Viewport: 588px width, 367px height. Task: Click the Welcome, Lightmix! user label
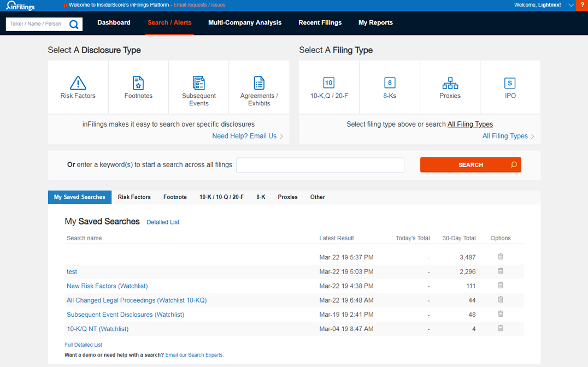(537, 5)
